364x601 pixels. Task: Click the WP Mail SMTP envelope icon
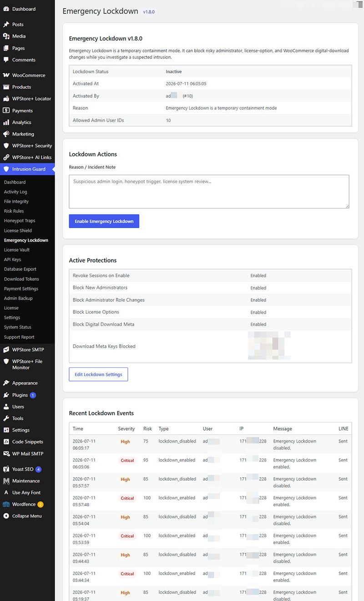(x=6, y=454)
